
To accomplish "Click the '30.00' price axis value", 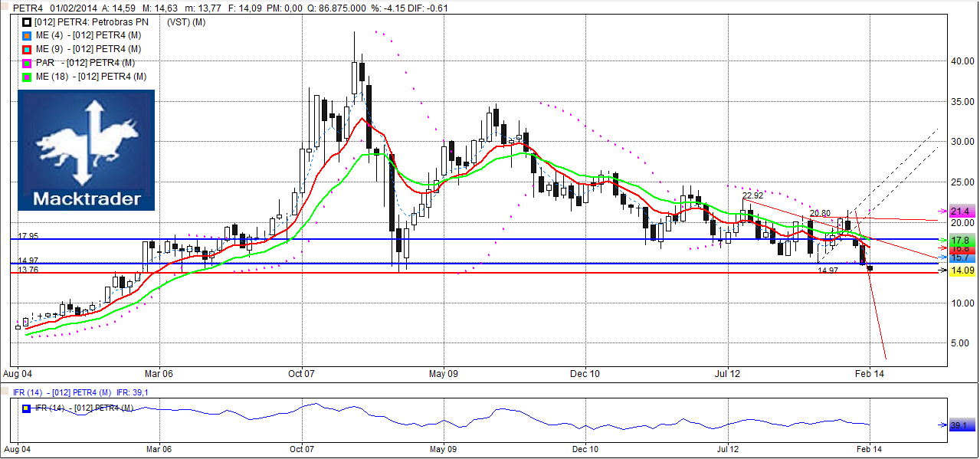I will pyautogui.click(x=962, y=142).
